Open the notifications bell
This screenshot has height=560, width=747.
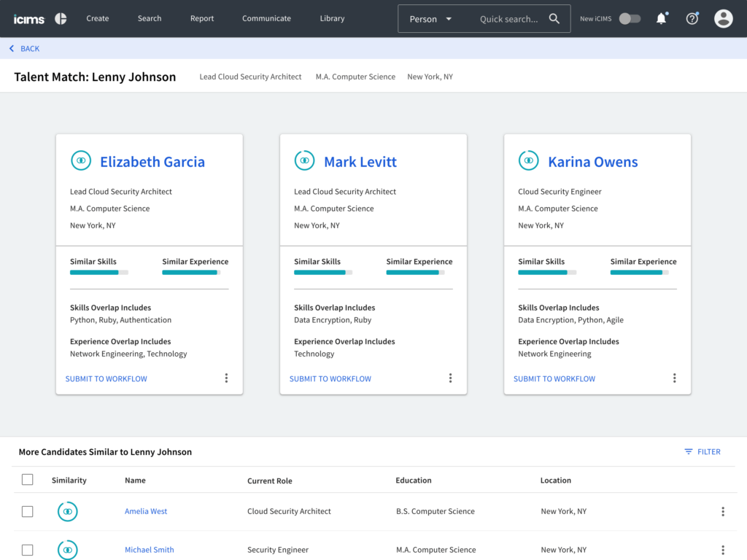click(661, 19)
